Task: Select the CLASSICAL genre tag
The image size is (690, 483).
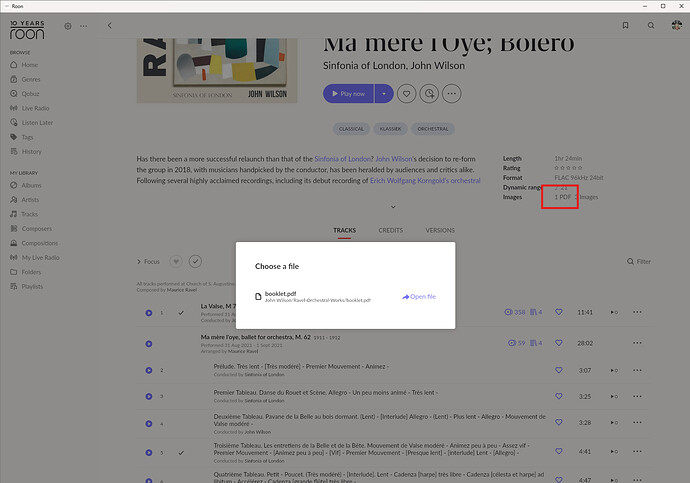Action: pyautogui.click(x=351, y=129)
